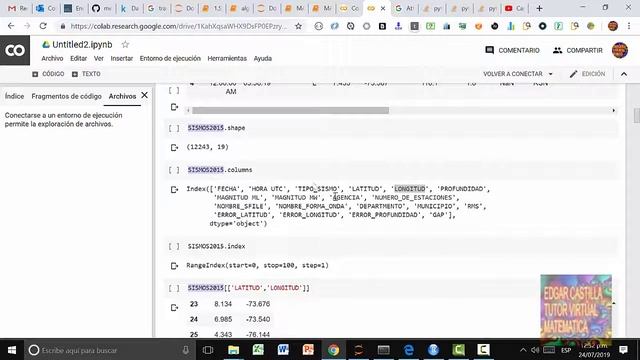Click the Windows search box
Viewport: 640px width, 360px height.
pos(110,350)
